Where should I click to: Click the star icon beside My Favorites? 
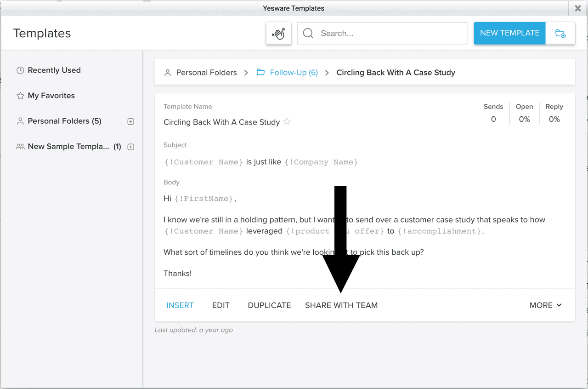(x=20, y=96)
